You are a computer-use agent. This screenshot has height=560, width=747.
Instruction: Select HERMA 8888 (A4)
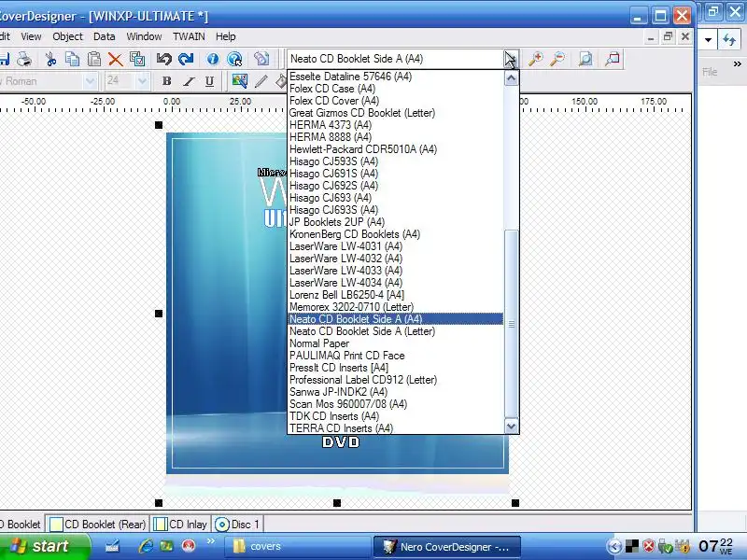click(331, 137)
